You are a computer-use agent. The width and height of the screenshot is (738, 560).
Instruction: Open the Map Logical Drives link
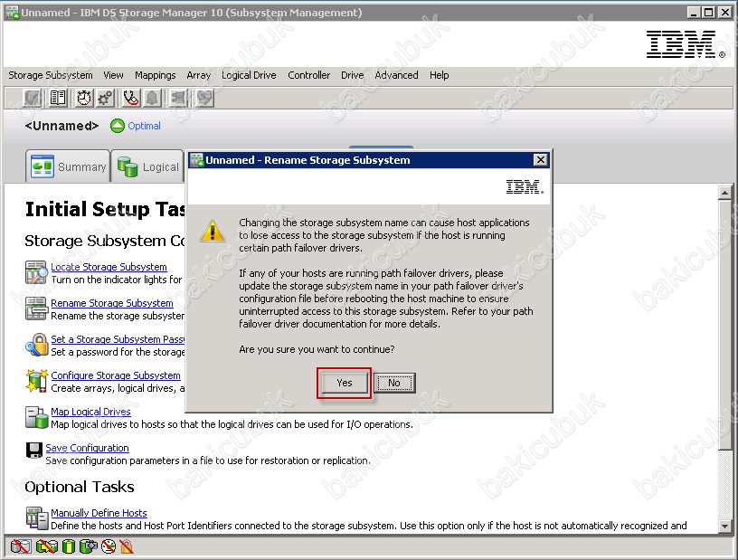(x=90, y=412)
